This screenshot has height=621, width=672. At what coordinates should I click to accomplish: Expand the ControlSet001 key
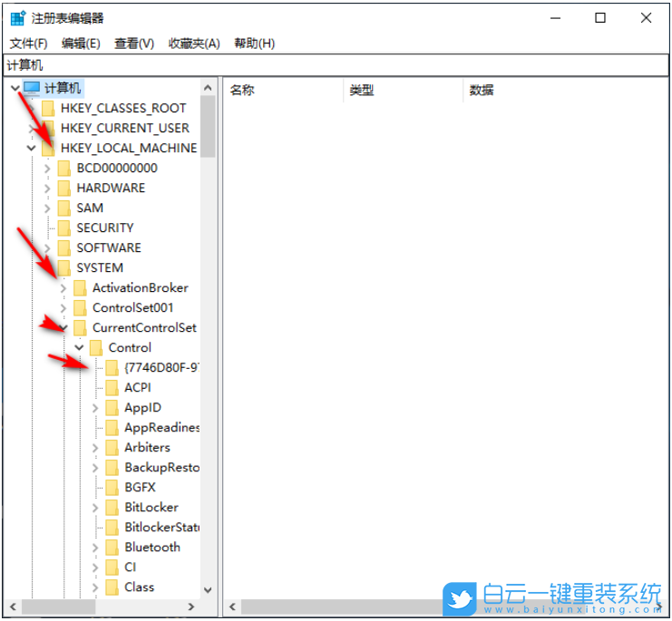coord(63,308)
